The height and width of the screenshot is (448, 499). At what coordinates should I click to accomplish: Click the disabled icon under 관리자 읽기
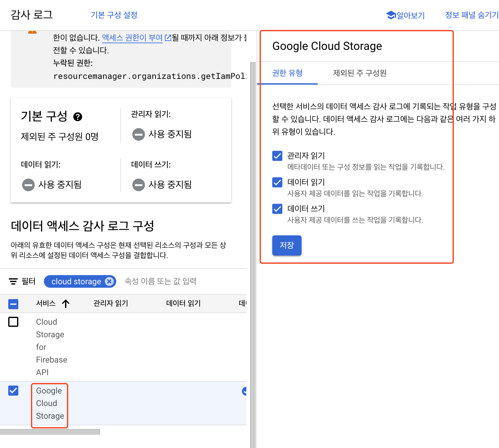(138, 134)
